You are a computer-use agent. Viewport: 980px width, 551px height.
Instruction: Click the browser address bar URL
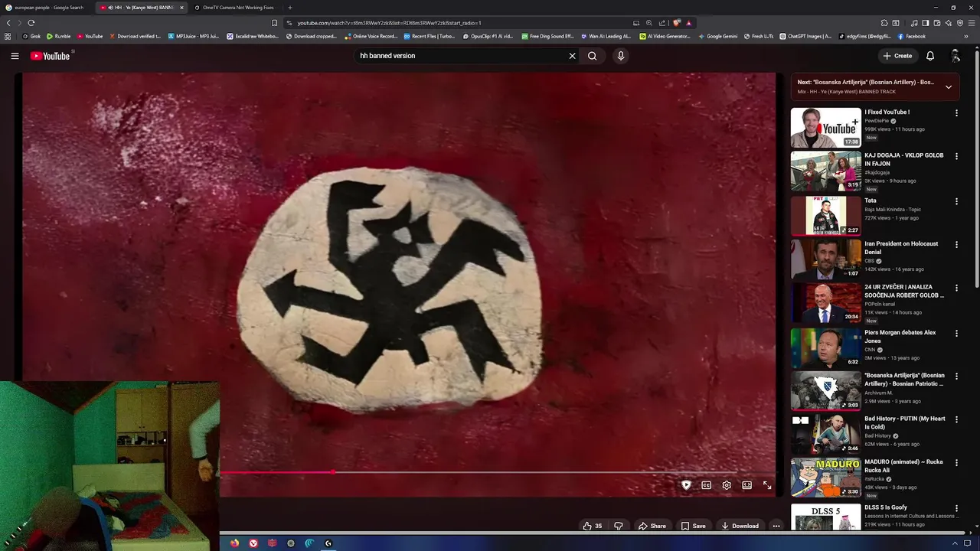[x=389, y=23]
